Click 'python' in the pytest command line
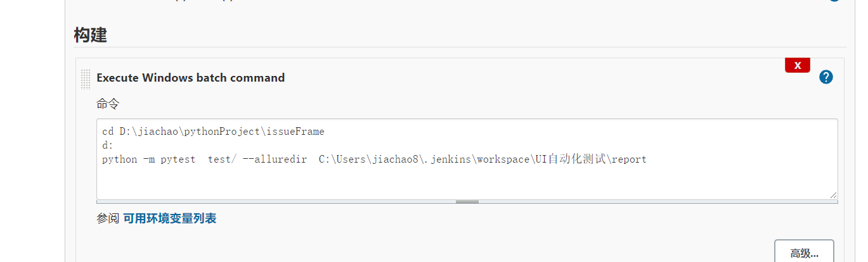 click(x=120, y=159)
